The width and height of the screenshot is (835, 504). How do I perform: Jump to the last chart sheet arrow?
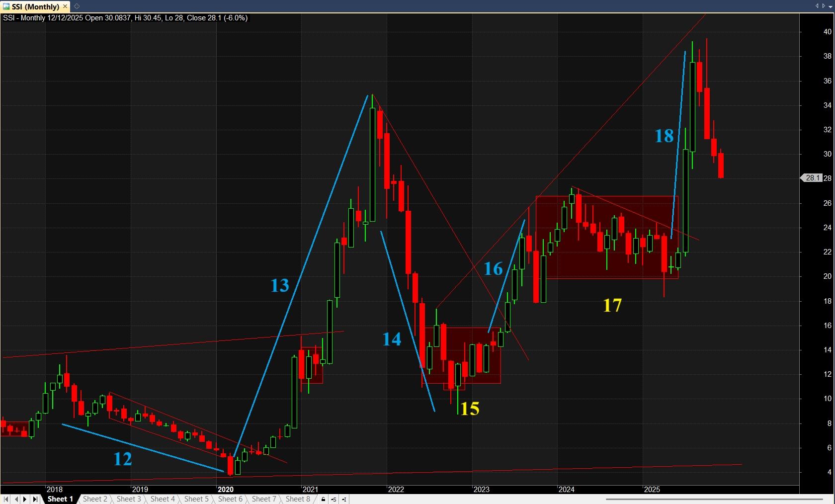(x=35, y=499)
